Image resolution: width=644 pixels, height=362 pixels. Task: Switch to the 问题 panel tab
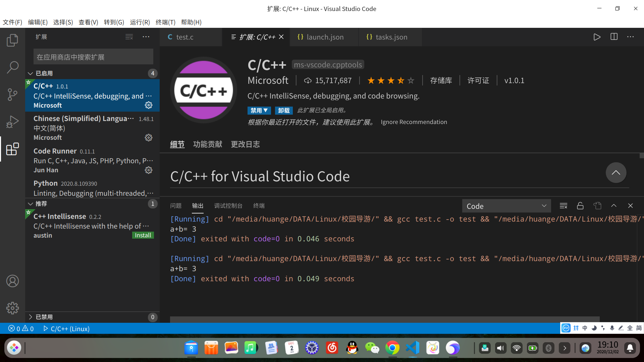pyautogui.click(x=176, y=205)
